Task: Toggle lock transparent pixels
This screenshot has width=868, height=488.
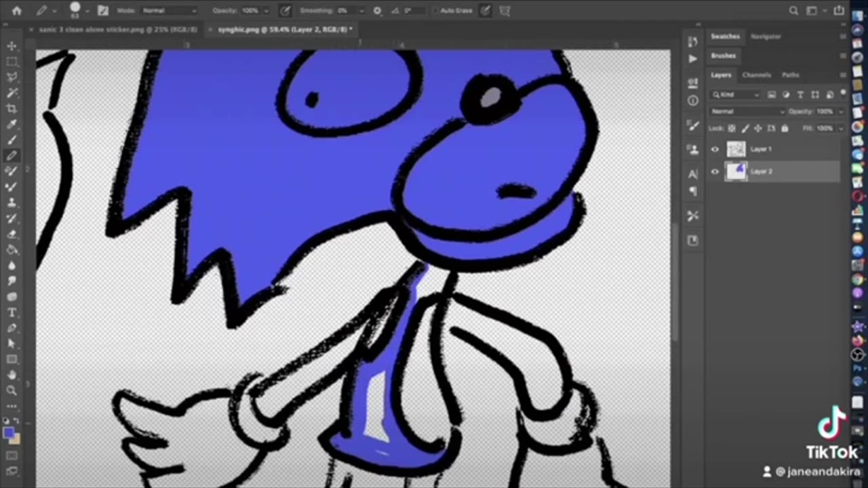Action: pos(732,128)
